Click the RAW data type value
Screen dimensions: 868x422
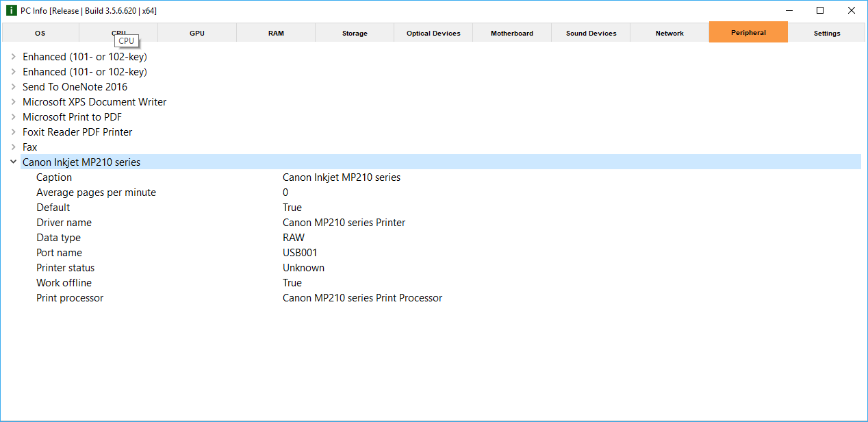pyautogui.click(x=294, y=238)
